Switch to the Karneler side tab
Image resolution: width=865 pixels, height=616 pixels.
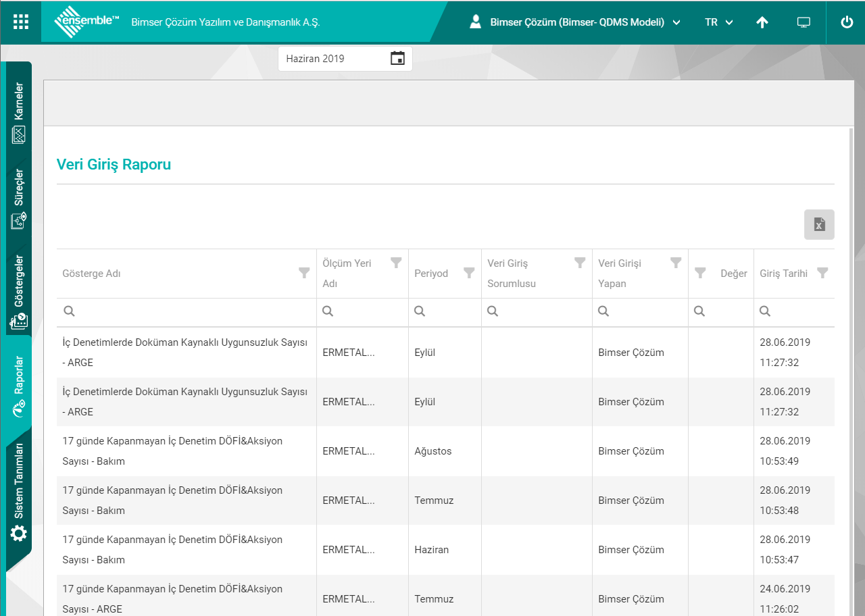(x=19, y=111)
